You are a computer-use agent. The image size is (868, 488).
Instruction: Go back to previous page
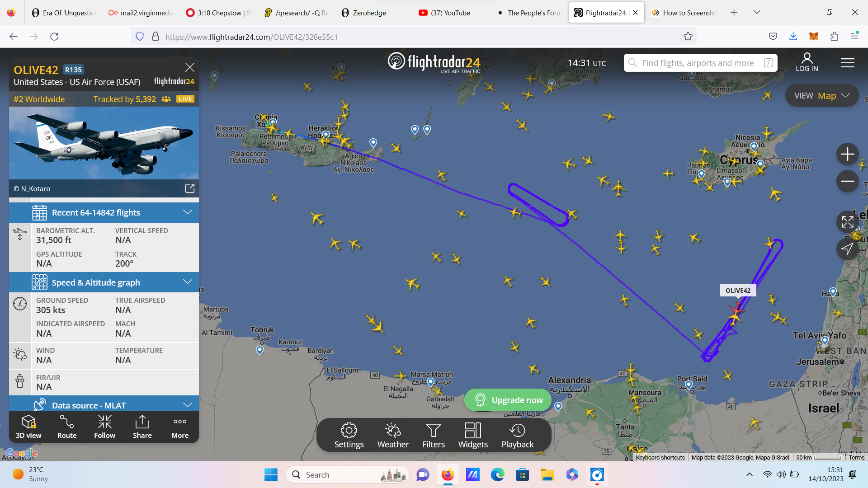click(x=14, y=37)
